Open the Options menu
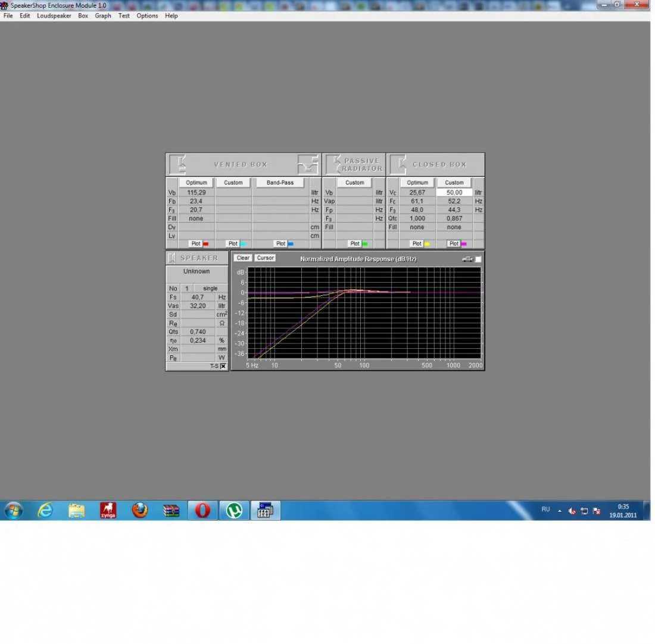Image resolution: width=655 pixels, height=644 pixels. [147, 15]
